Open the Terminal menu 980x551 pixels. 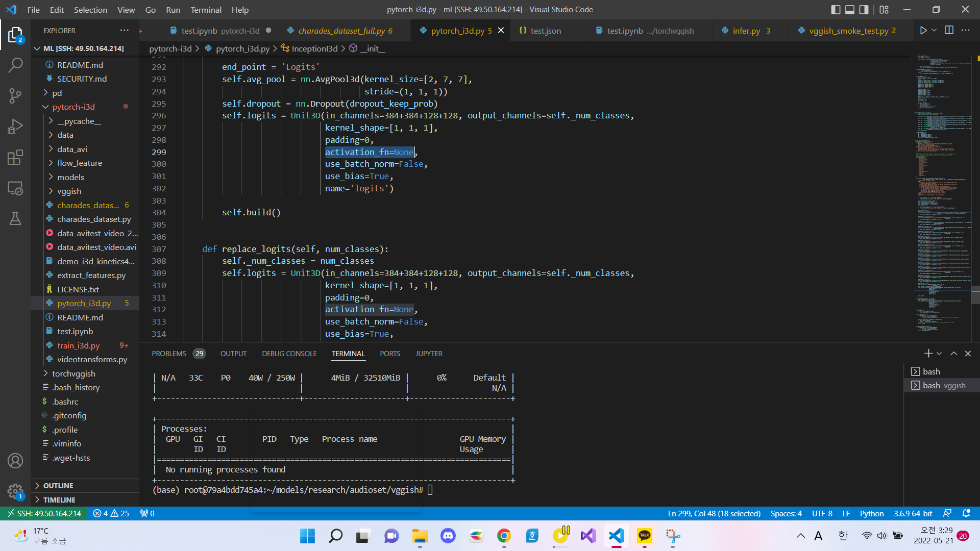coord(206,10)
